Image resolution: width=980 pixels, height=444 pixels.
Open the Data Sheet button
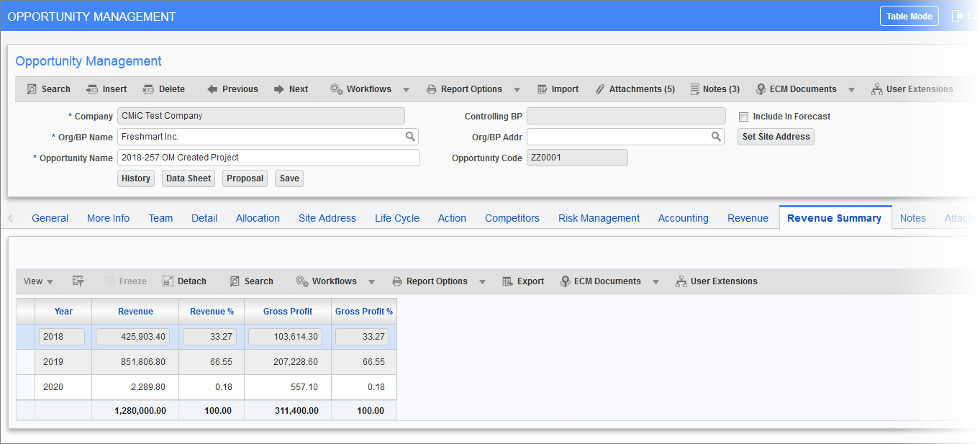189,178
